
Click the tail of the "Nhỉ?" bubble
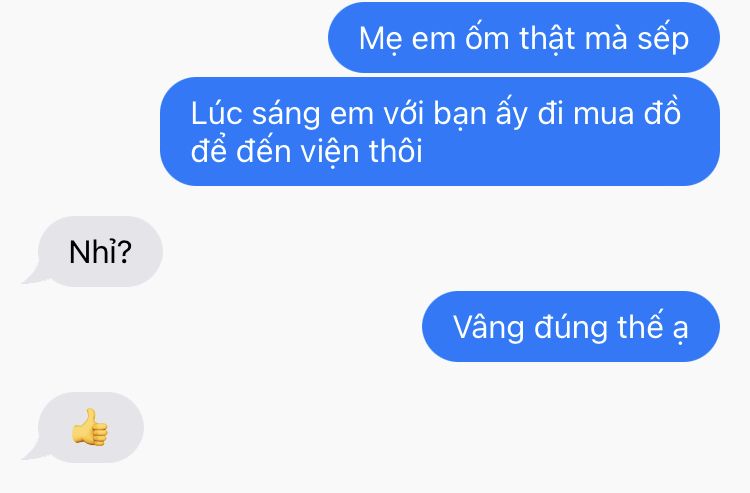[x=34, y=275]
